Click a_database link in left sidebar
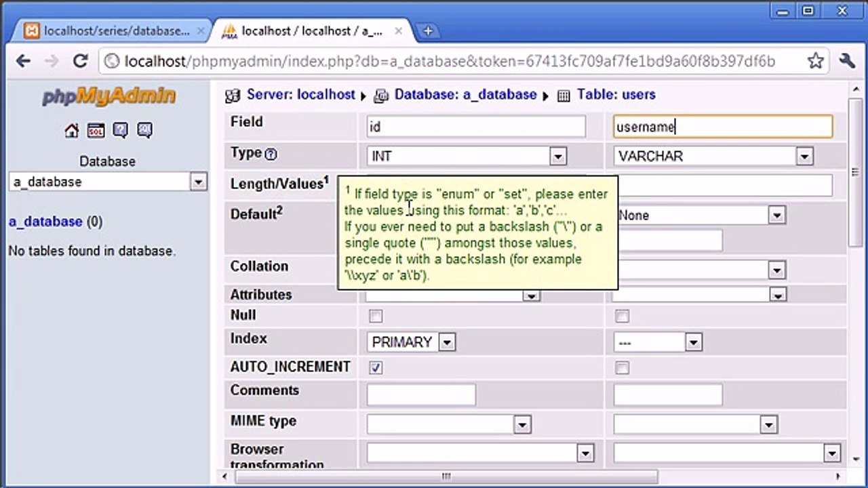 point(45,222)
